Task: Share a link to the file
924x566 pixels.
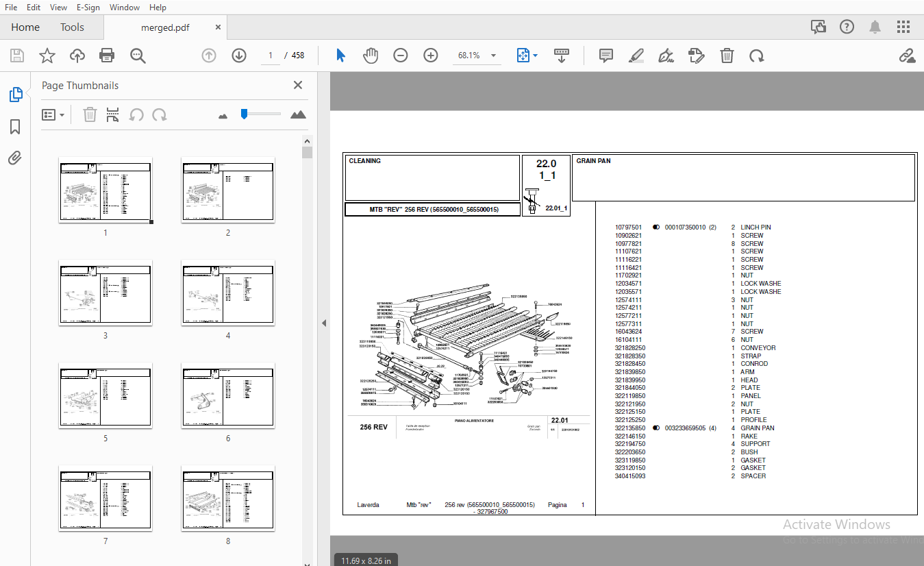Action: coord(908,56)
